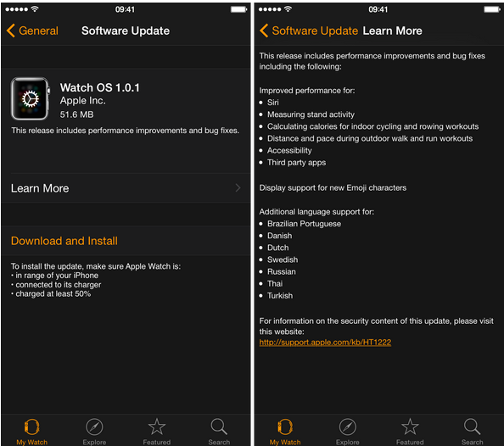504x446 pixels.
Task: Tap signal strength dots in left screen
Action: tap(17, 9)
